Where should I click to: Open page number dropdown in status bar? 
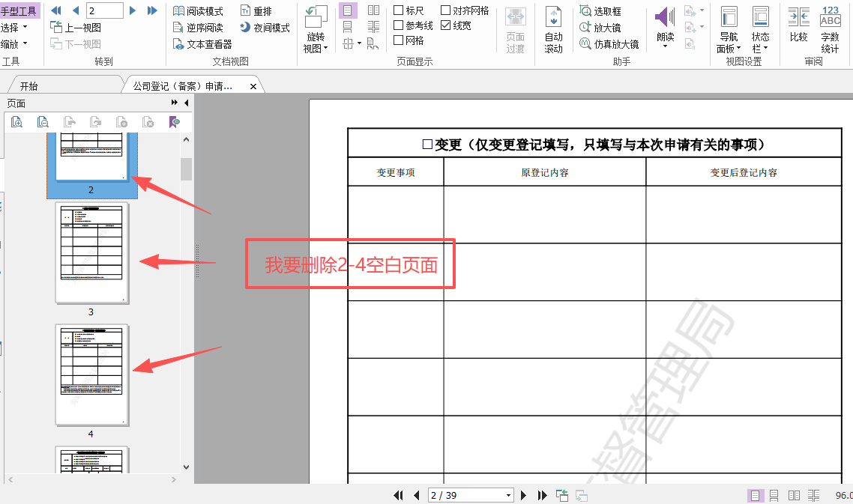(x=509, y=495)
